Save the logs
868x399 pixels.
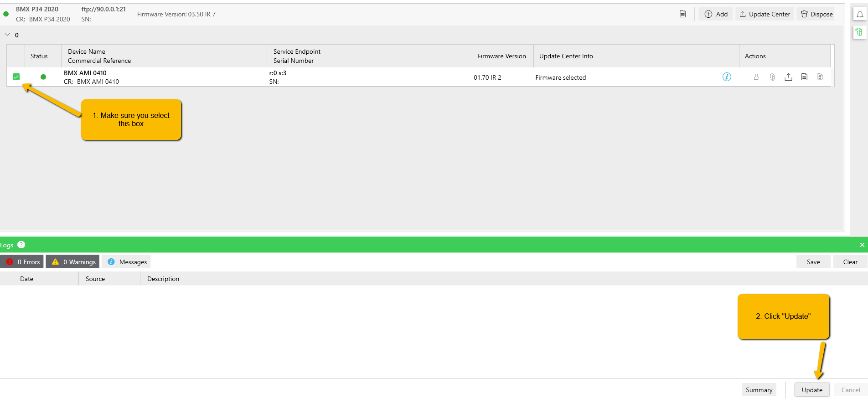coord(813,262)
